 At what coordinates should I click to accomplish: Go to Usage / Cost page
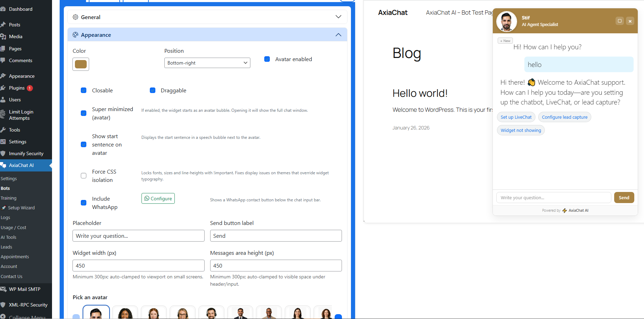14,227
